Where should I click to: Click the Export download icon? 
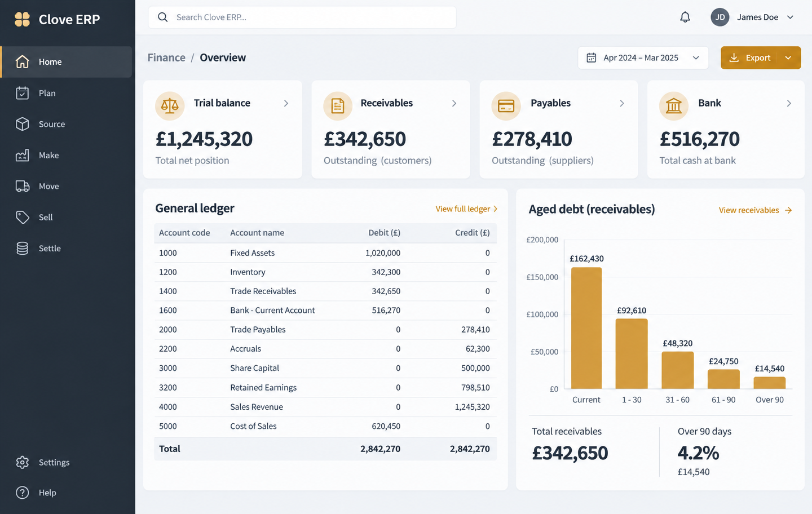pyautogui.click(x=734, y=58)
